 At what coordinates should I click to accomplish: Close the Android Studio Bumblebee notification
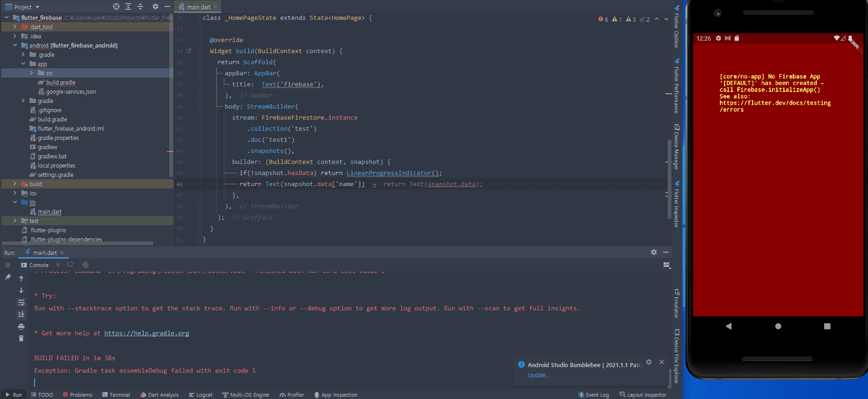point(662,362)
